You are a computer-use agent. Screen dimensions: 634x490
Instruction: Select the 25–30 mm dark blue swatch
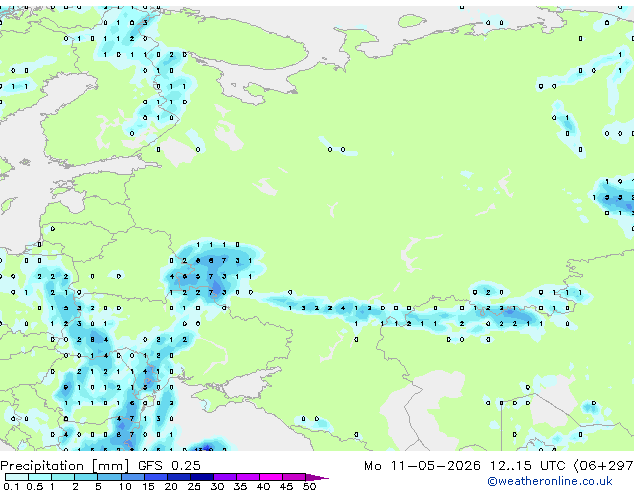tap(202, 477)
